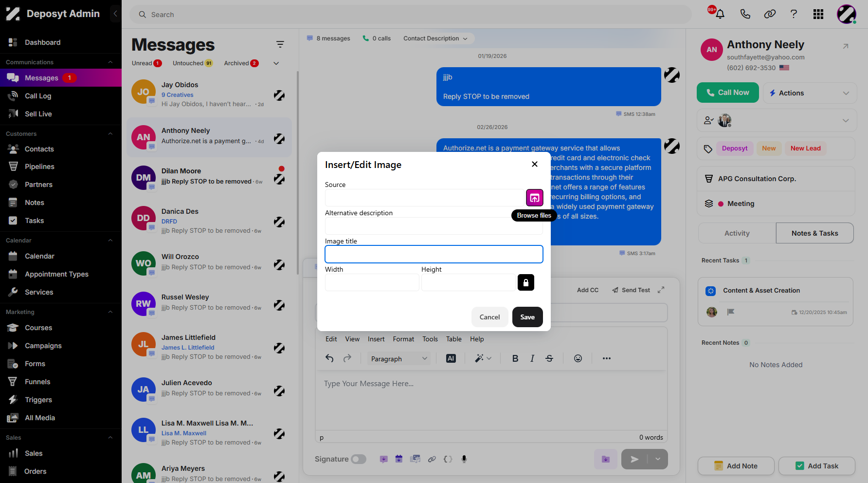Viewport: 868px width, 483px height.
Task: Open the Paragraph format dropdown
Action: tap(399, 359)
